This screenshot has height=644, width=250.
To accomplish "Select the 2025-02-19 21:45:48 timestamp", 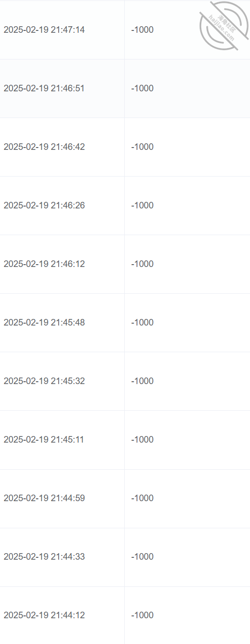I will point(44,323).
